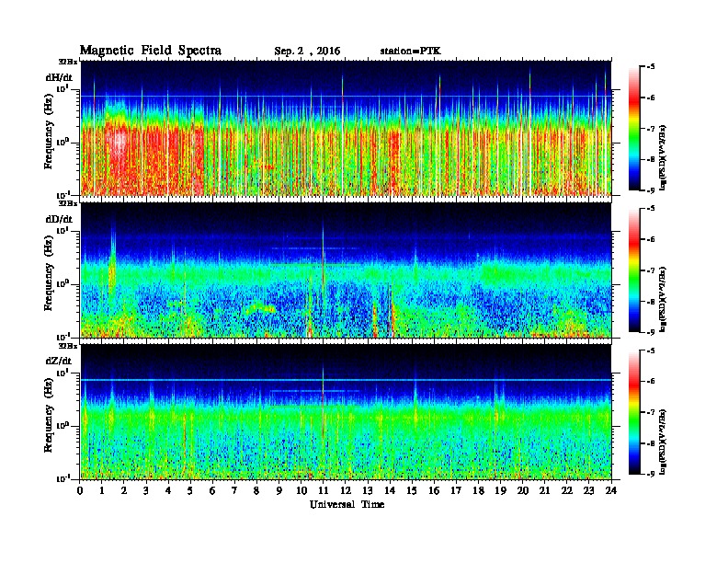Click hour tick label 23 on time axis

[588, 491]
